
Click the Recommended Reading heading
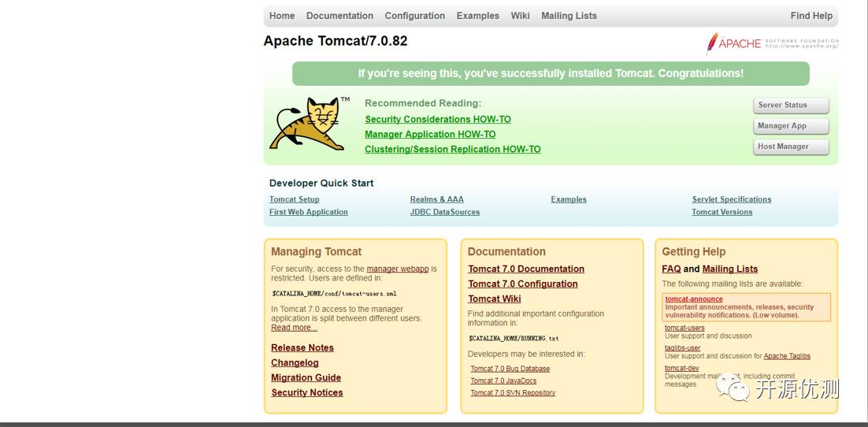(423, 103)
